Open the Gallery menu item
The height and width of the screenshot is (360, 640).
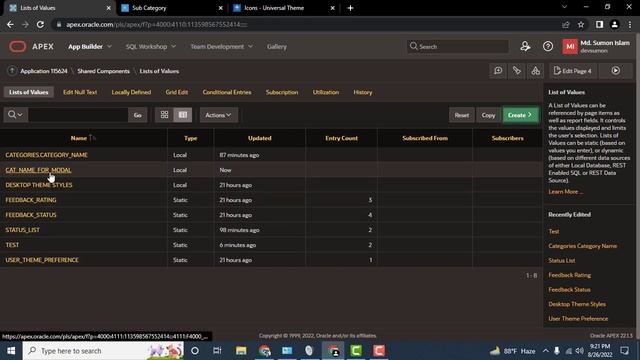pyautogui.click(x=277, y=47)
